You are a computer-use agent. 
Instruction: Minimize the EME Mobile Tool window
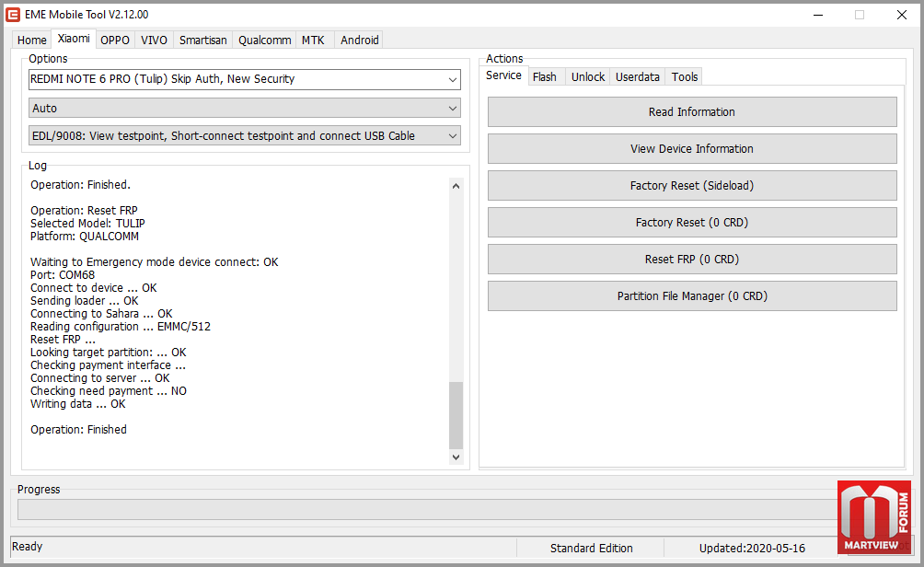[818, 15]
